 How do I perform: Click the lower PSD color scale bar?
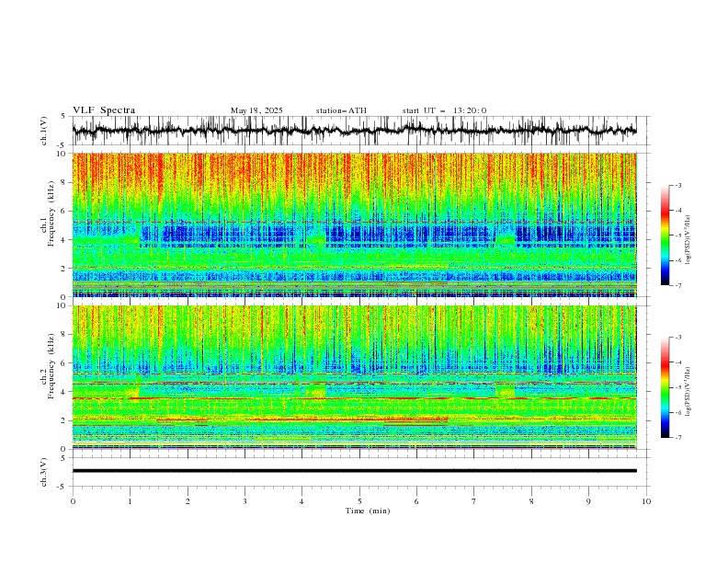click(x=665, y=387)
